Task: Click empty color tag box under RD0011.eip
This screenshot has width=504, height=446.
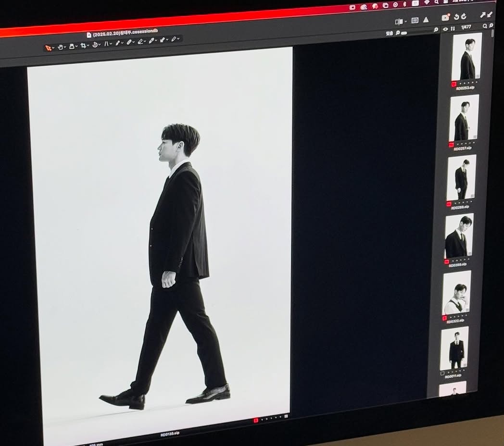Action: coord(442,373)
